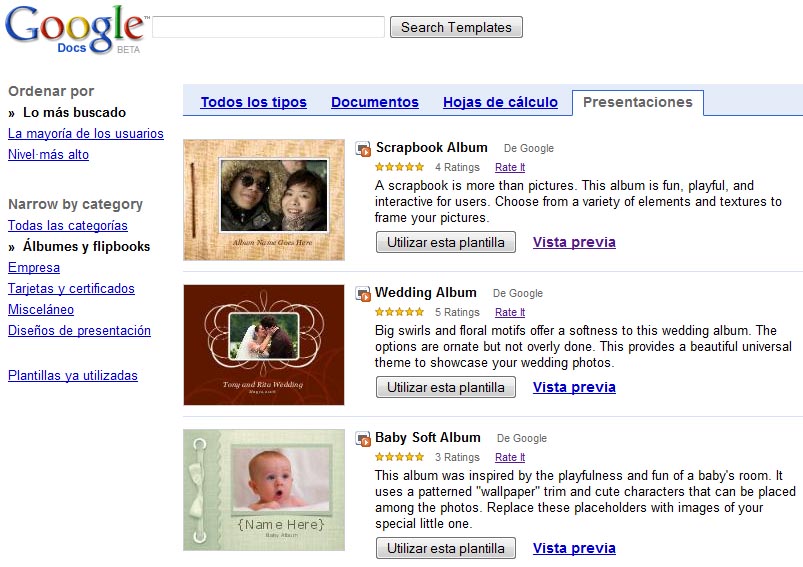Select the Presentaciones tab

[x=638, y=102]
